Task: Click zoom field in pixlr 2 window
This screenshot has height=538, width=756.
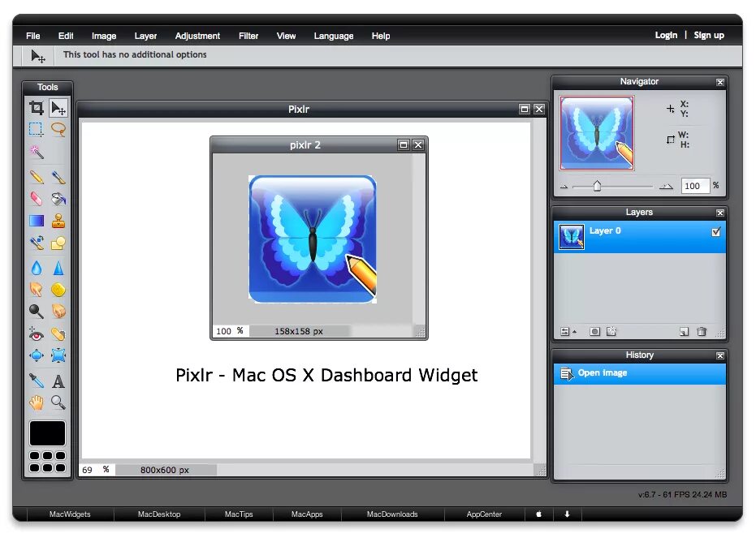Action: click(231, 331)
